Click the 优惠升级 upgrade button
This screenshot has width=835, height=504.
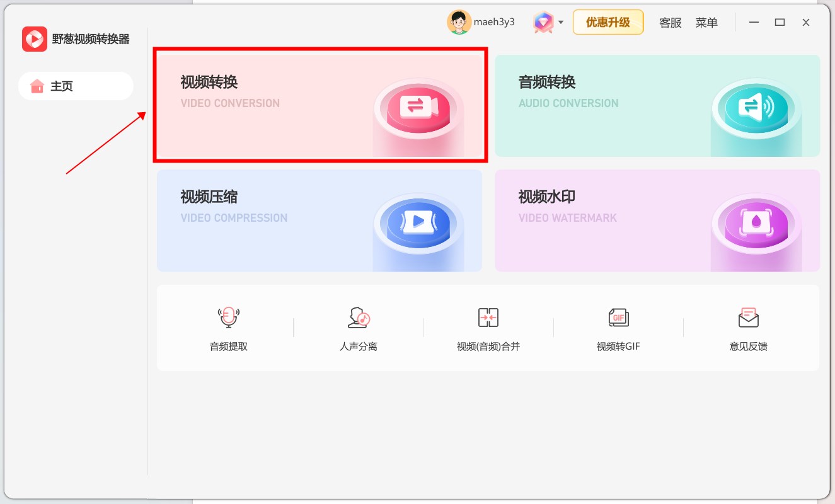point(608,22)
